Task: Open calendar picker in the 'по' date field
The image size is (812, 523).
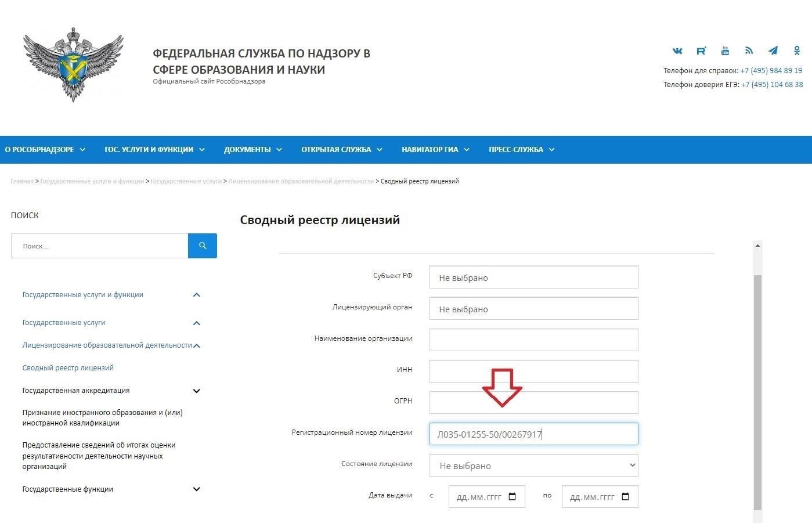Action: pos(626,497)
